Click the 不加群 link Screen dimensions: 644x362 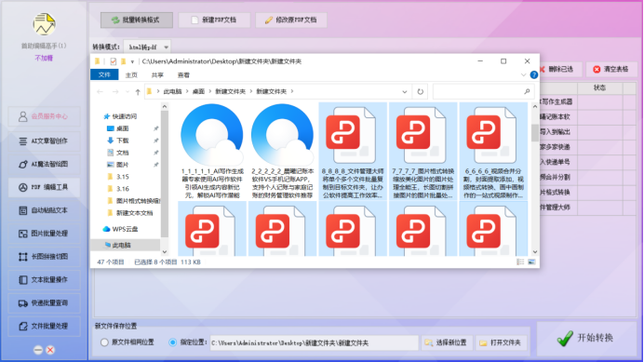pos(44,59)
